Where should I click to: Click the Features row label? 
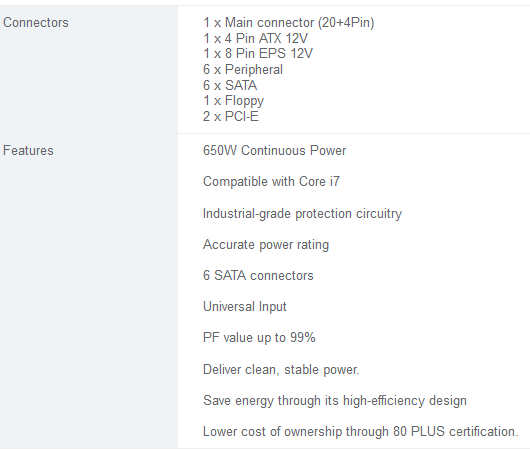28,150
